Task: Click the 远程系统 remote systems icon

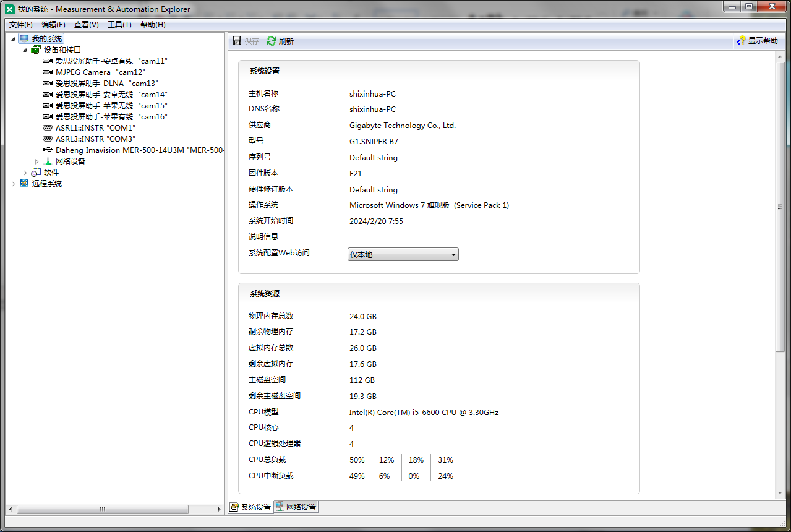Action: (24, 184)
